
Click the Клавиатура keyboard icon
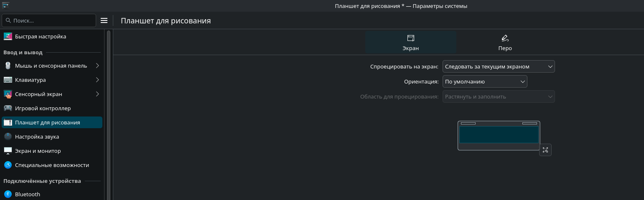[8, 80]
